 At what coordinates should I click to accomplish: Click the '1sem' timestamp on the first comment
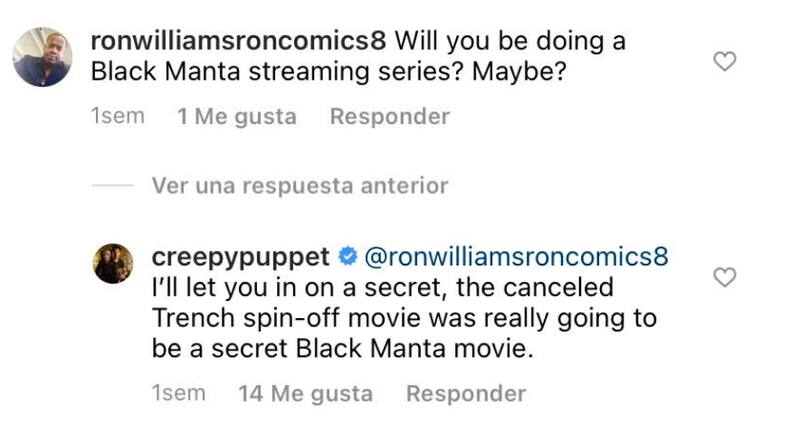pos(117,117)
